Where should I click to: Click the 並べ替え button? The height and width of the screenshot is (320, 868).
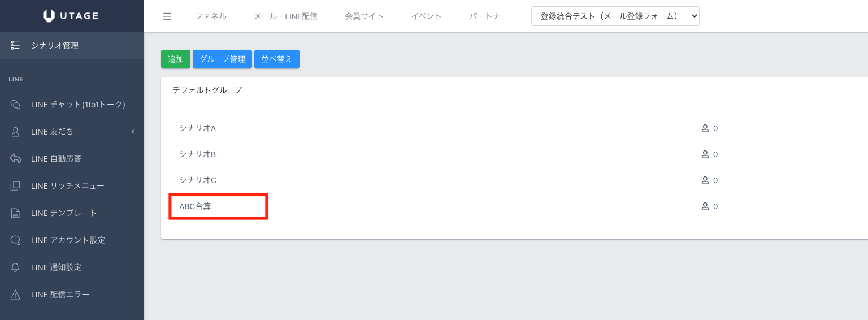pyautogui.click(x=276, y=59)
